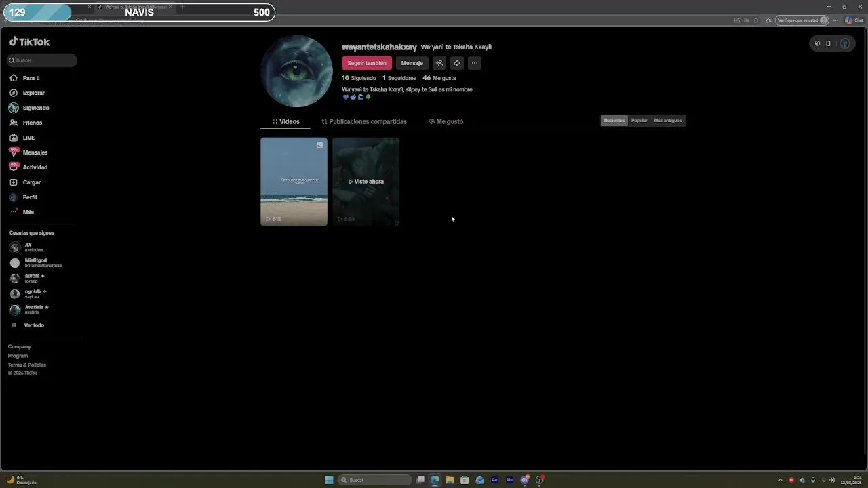Open the Friends people icon
Viewport: 868px width, 488px height.
point(14,123)
